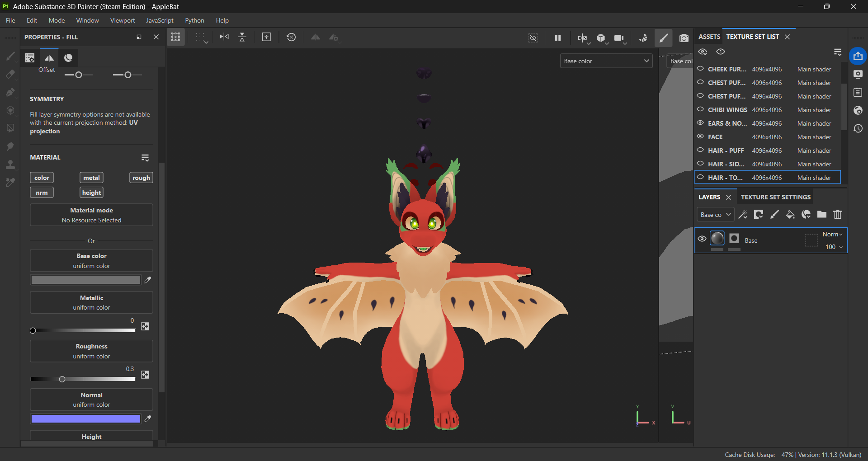This screenshot has height=461, width=868.
Task: Add a folder in the Layers panel
Action: pyautogui.click(x=822, y=215)
